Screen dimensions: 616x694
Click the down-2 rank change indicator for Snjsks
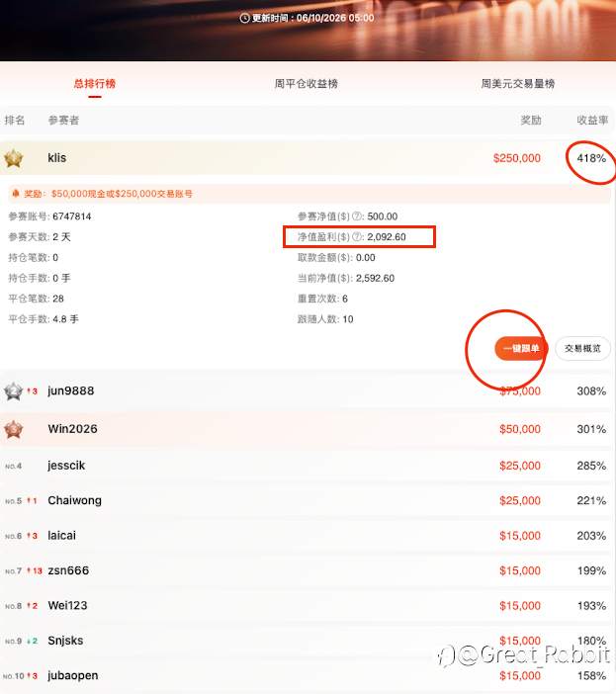[33, 641]
